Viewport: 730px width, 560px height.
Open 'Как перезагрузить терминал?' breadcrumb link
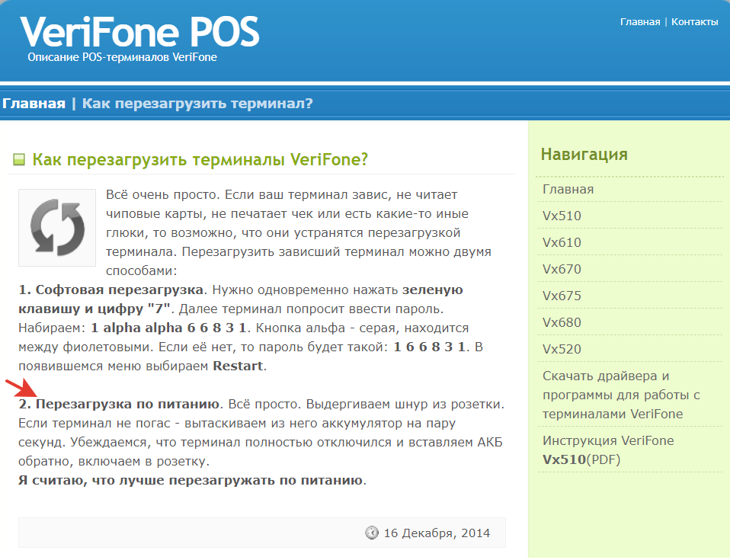pyautogui.click(x=197, y=104)
